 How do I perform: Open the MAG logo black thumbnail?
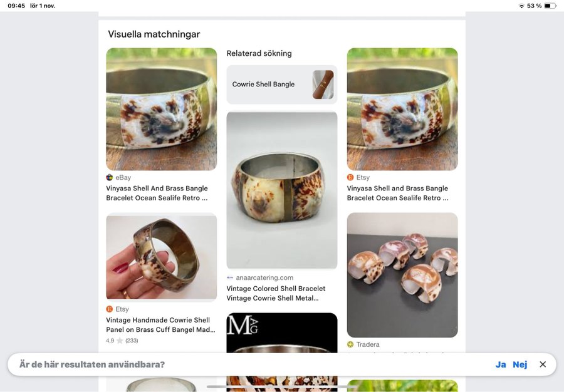(x=282, y=333)
